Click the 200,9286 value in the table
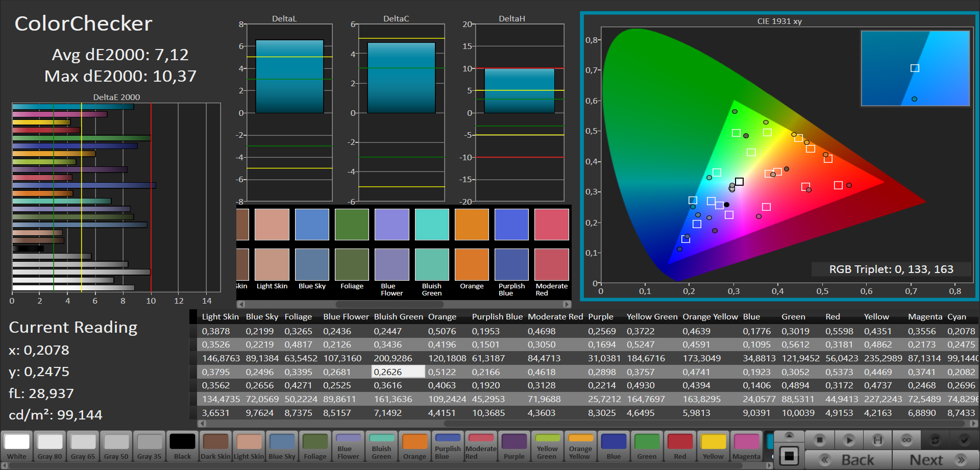The image size is (980, 470). pos(393,358)
